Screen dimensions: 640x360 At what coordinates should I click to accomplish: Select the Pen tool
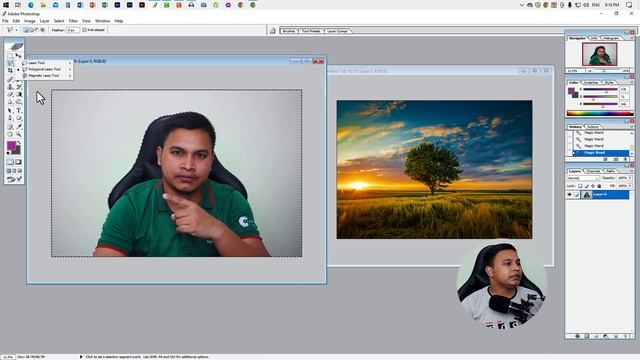pos(10,118)
